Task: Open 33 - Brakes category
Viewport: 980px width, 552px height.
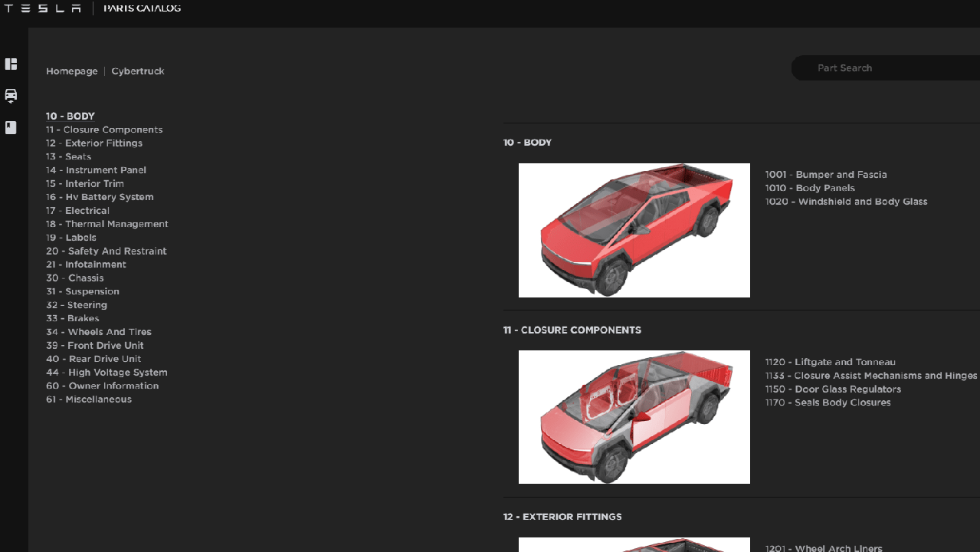Action: point(73,319)
